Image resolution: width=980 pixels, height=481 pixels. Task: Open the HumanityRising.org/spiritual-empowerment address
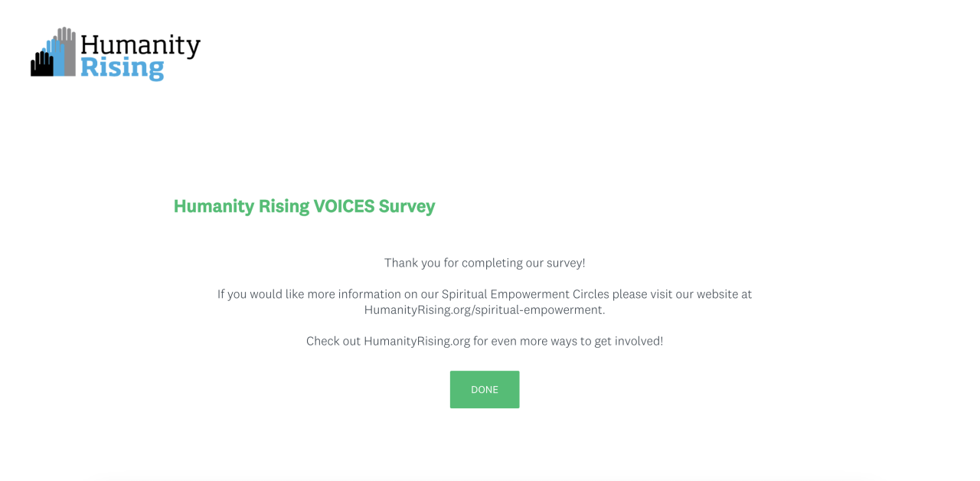pos(484,310)
